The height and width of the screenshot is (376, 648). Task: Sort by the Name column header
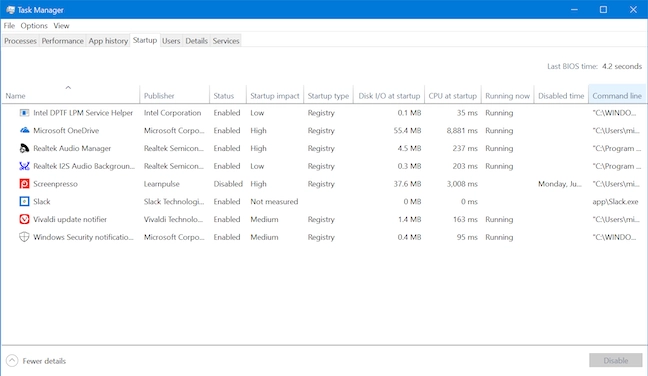tap(70, 95)
